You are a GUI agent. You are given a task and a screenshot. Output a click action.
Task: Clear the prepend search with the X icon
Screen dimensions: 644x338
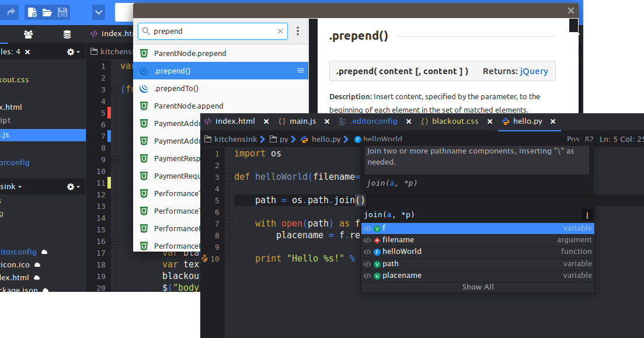point(280,31)
